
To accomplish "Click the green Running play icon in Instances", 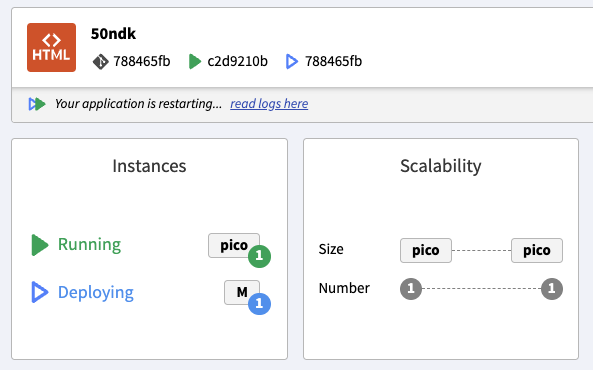I will tap(40, 245).
